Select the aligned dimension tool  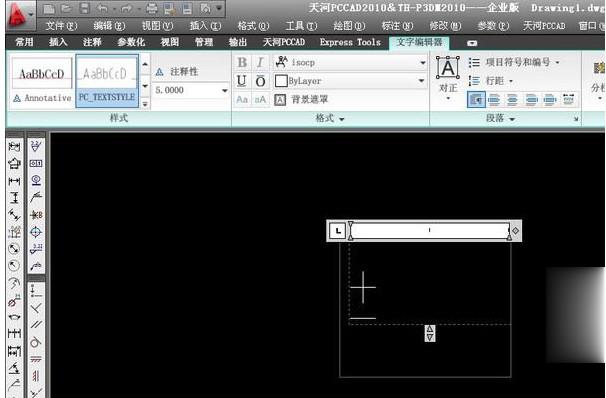click(14, 215)
